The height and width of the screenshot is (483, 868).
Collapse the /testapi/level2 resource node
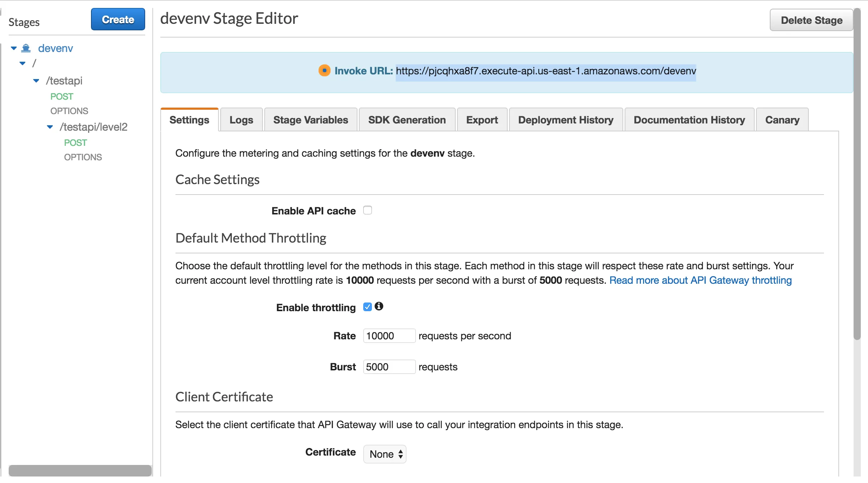click(50, 127)
